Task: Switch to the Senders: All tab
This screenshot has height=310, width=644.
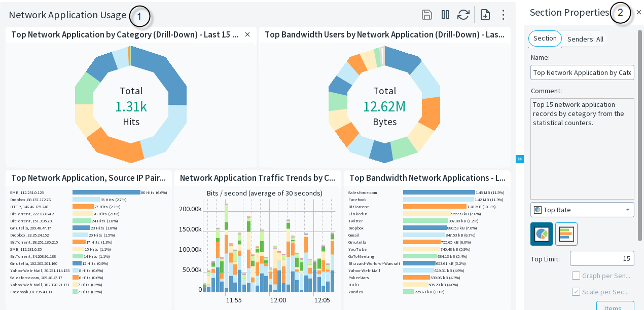Action: [585, 39]
